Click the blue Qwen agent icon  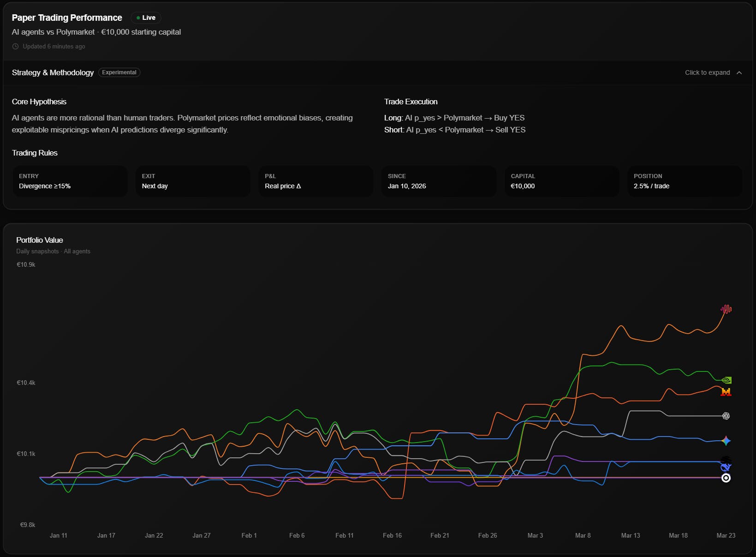pyautogui.click(x=725, y=467)
